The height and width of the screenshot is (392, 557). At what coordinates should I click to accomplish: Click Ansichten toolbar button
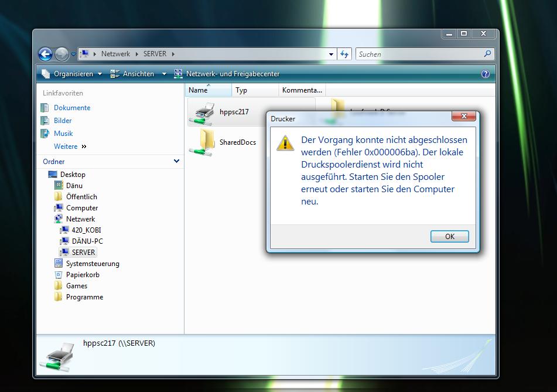click(x=138, y=74)
